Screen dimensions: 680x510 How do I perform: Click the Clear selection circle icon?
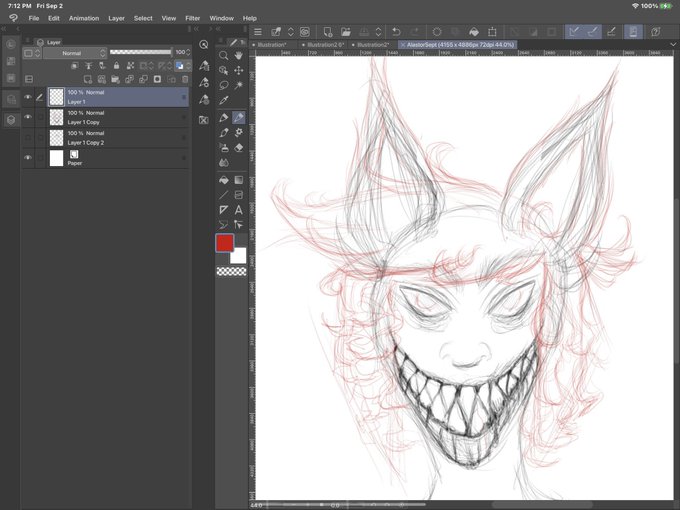coord(437,32)
